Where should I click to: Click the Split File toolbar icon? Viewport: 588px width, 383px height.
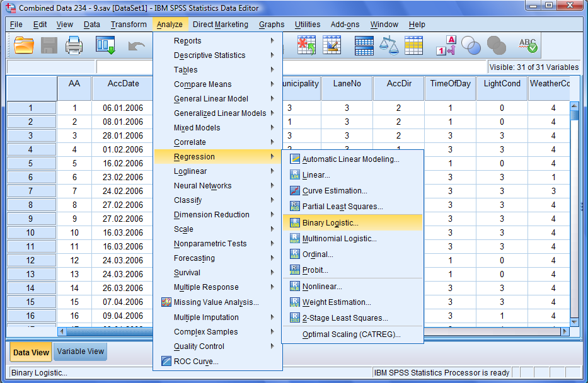point(364,46)
